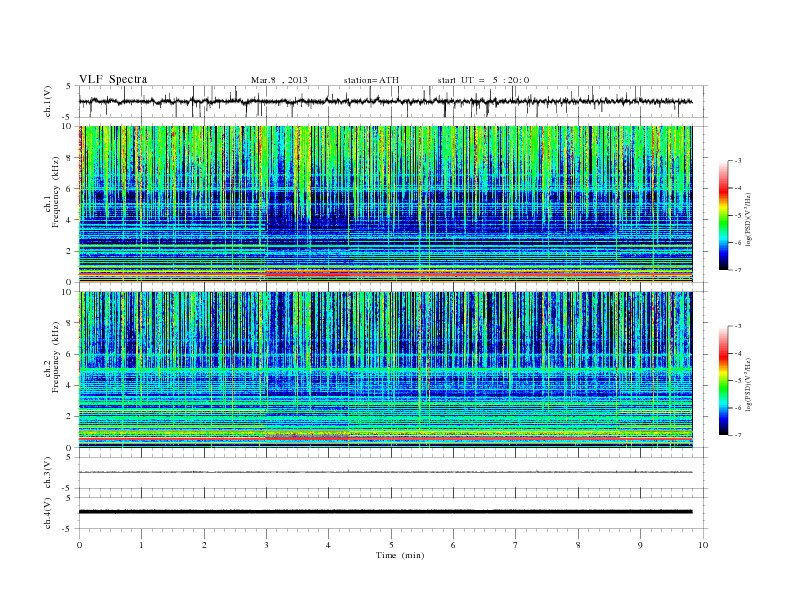Click the time axis tick label '10'

pyautogui.click(x=703, y=545)
